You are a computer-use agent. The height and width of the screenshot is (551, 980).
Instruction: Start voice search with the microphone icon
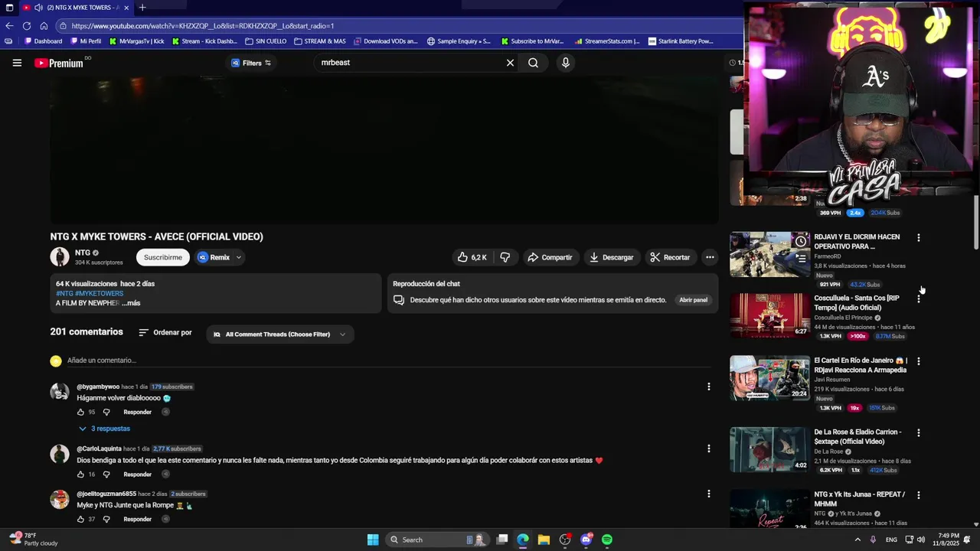[566, 63]
